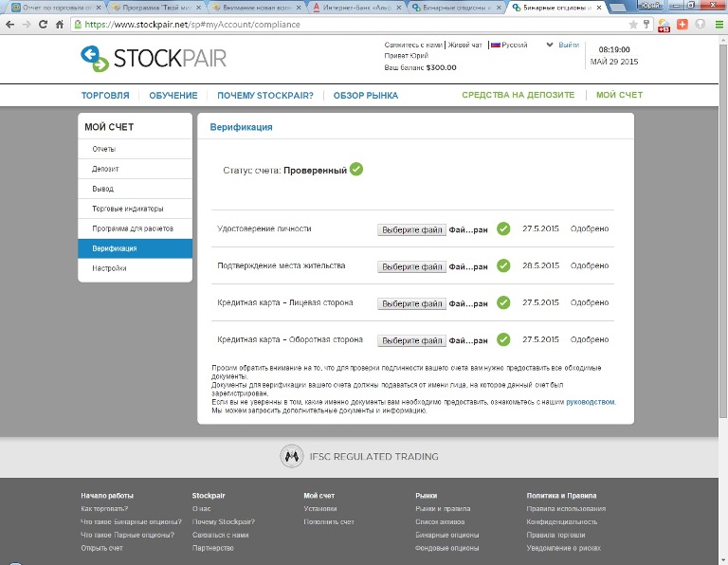Viewport: 728px width, 565px height.
Task: Choose file for Кредитная карта Оборотная сторона
Action: pos(411,340)
